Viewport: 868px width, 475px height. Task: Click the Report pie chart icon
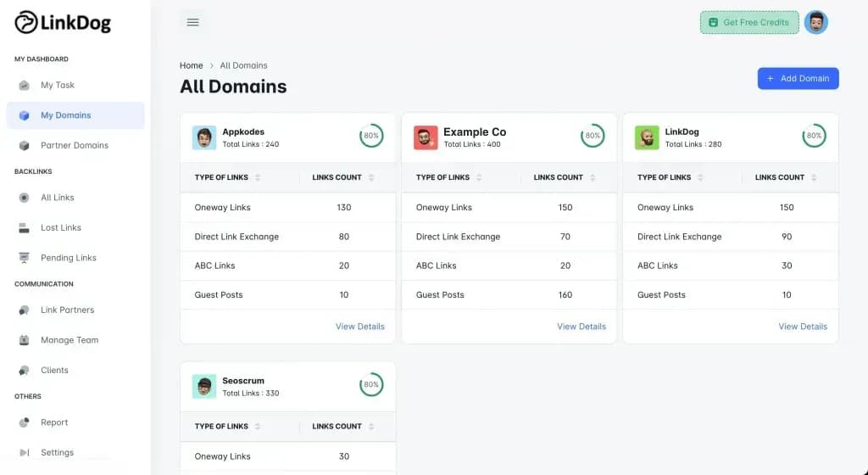(x=24, y=422)
